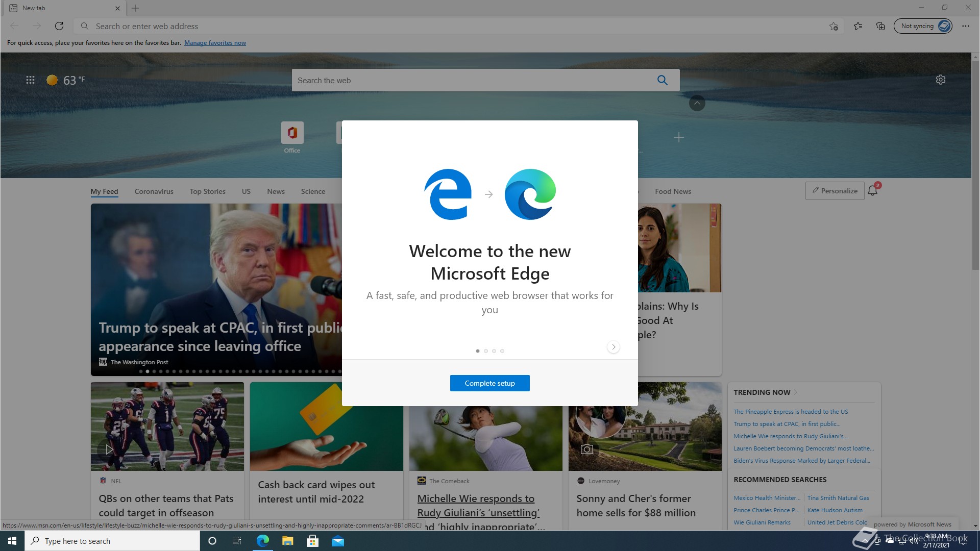Viewport: 980px width, 551px height.
Task: Switch to the Top Stories tab
Action: tap(207, 191)
